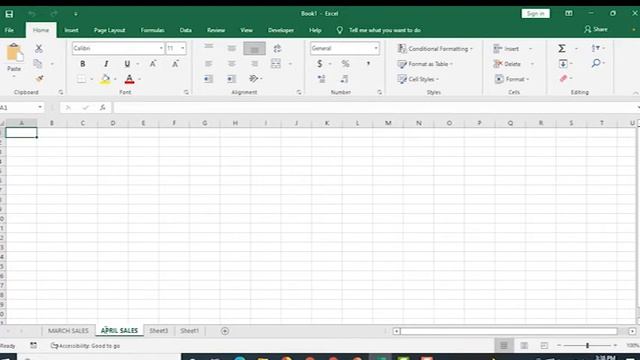
Task: Apply the yellow fill color bucket
Action: pyautogui.click(x=105, y=79)
